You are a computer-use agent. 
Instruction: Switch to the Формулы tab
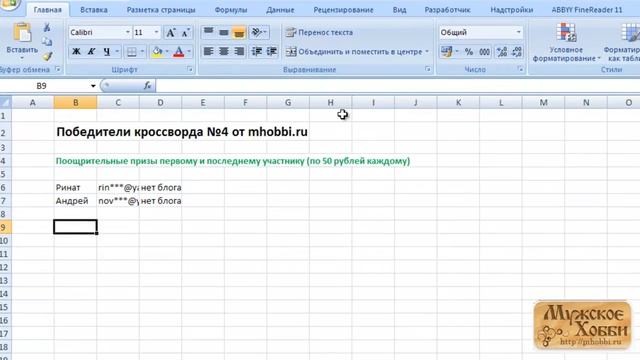coord(231,10)
